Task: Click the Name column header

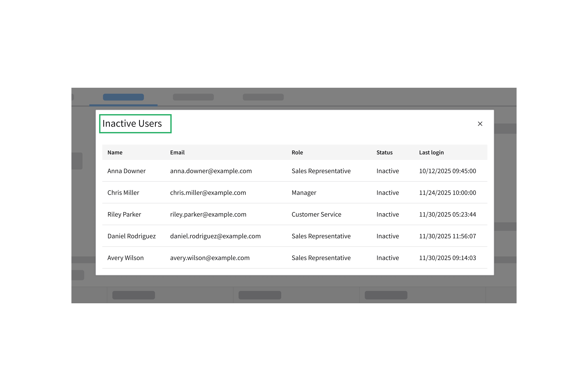Action: (115, 152)
